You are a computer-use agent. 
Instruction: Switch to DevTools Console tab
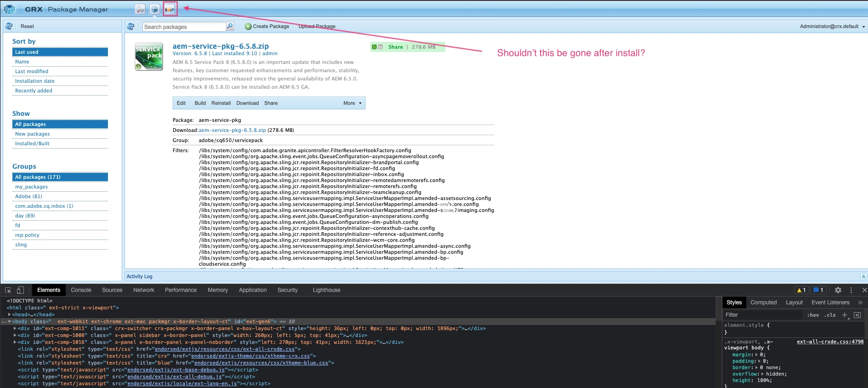click(81, 290)
